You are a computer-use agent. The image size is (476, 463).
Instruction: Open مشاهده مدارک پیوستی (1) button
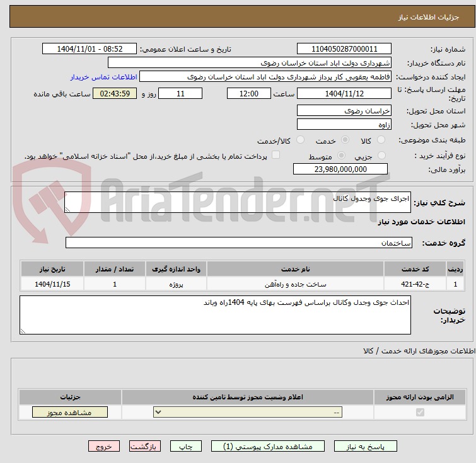[x=268, y=447]
